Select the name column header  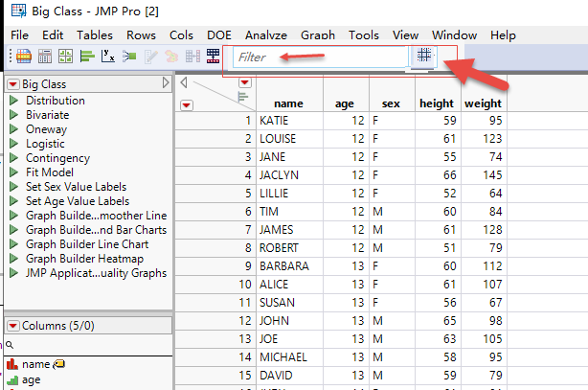(289, 103)
